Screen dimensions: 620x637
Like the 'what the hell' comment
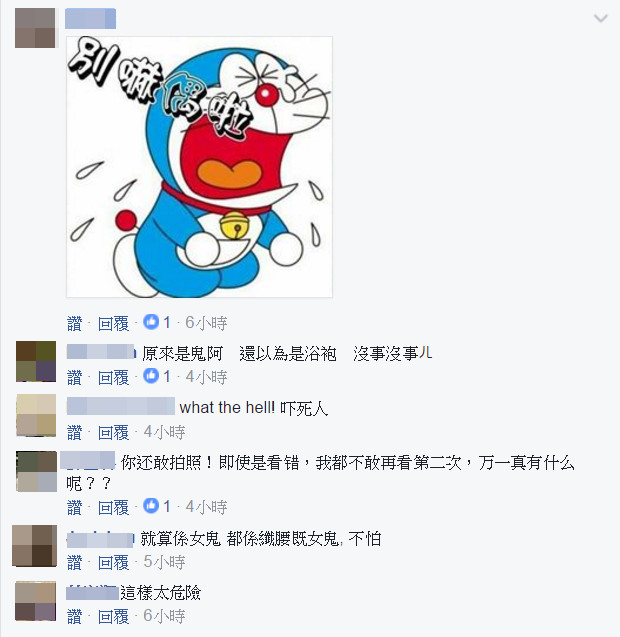(74, 432)
